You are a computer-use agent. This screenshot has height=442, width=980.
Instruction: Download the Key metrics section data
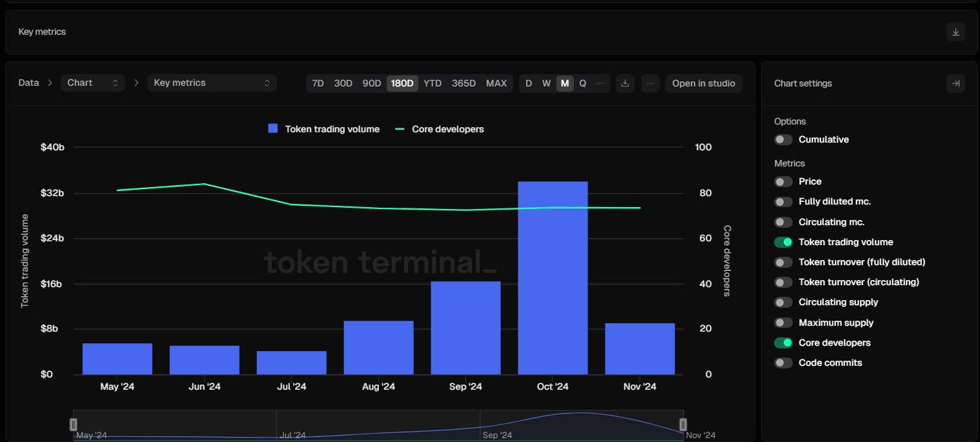(x=955, y=32)
